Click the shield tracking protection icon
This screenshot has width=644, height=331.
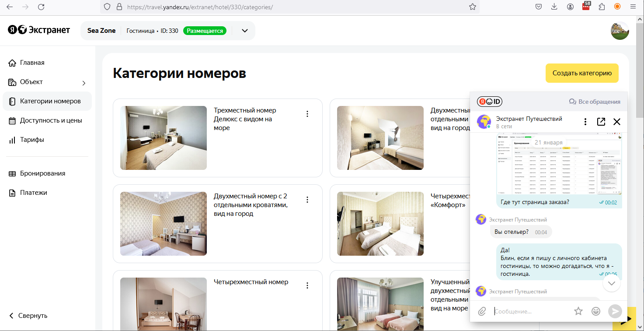pos(108,7)
